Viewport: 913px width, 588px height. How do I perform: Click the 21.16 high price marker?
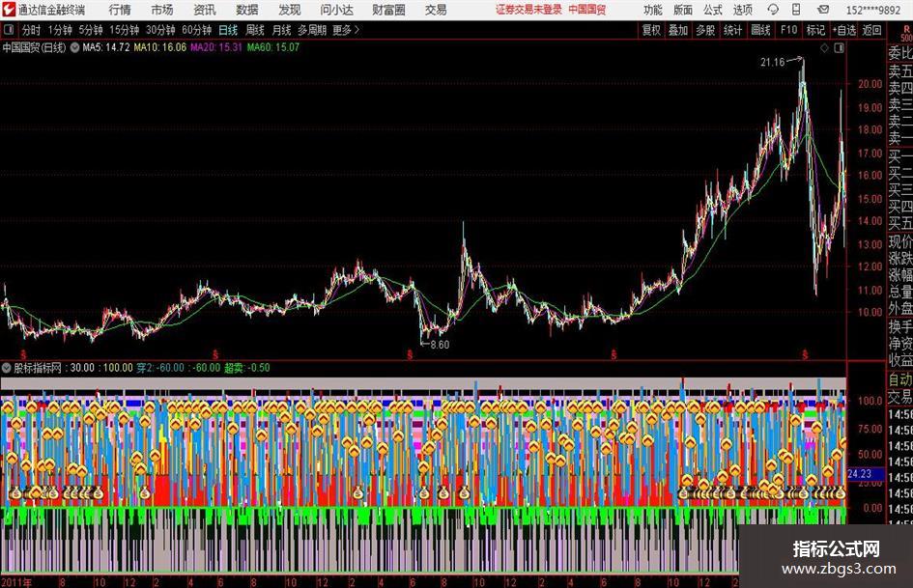pyautogui.click(x=773, y=62)
